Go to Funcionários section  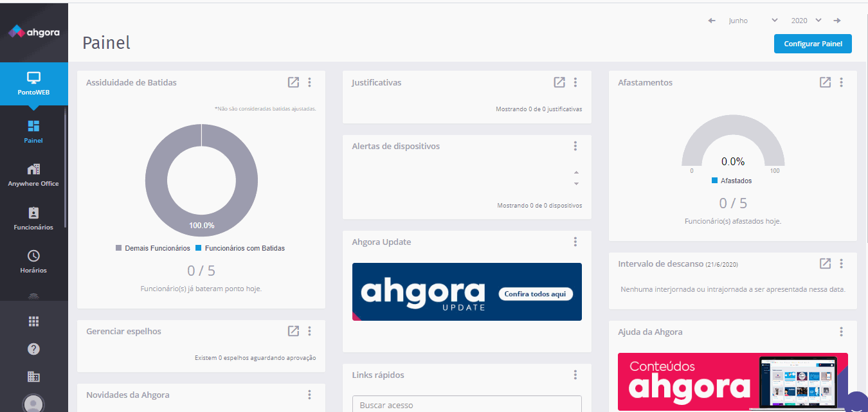[x=33, y=219]
